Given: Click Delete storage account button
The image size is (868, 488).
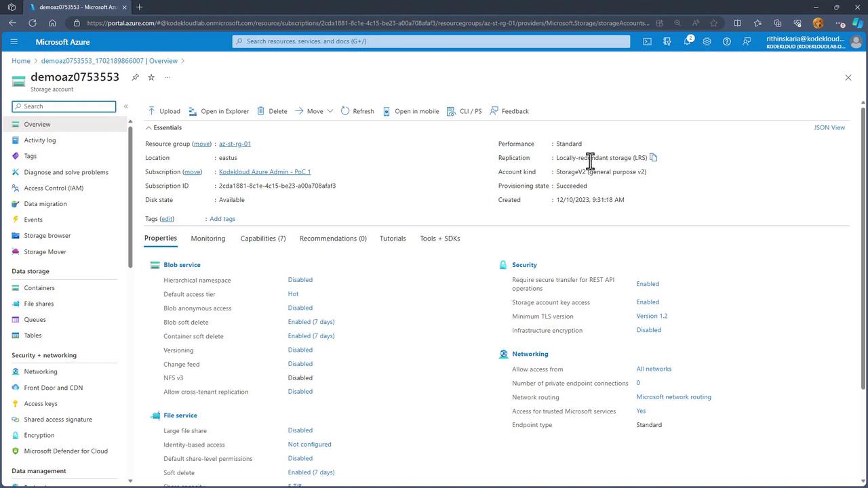Looking at the screenshot, I should [272, 111].
